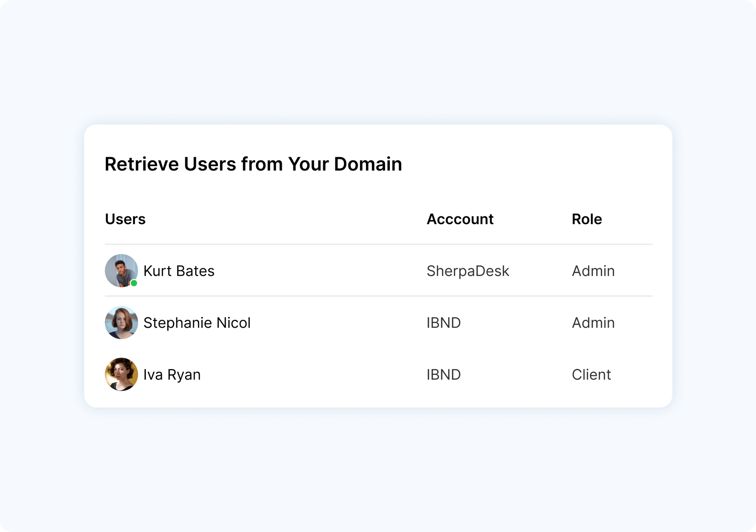Click the green online status dot on Kurt Bates

[134, 283]
